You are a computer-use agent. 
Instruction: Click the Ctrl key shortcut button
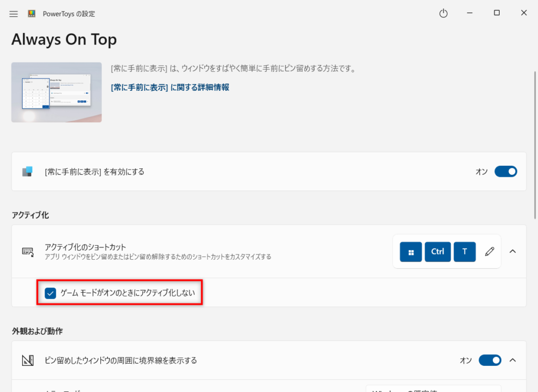(x=438, y=252)
